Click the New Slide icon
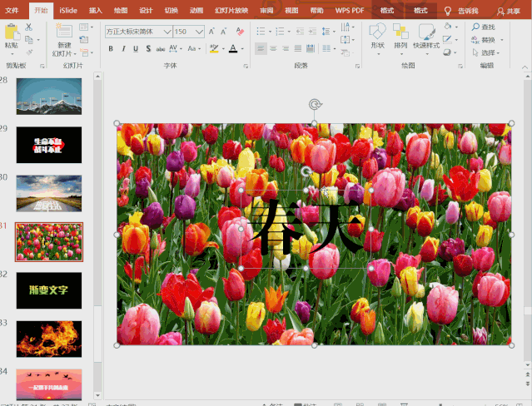Image resolution: width=532 pixels, height=406 pixels. [64, 32]
